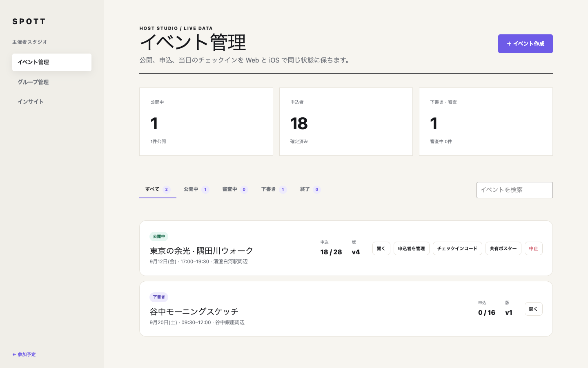Click チェックインコード button
This screenshot has width=588, height=368.
pos(457,249)
